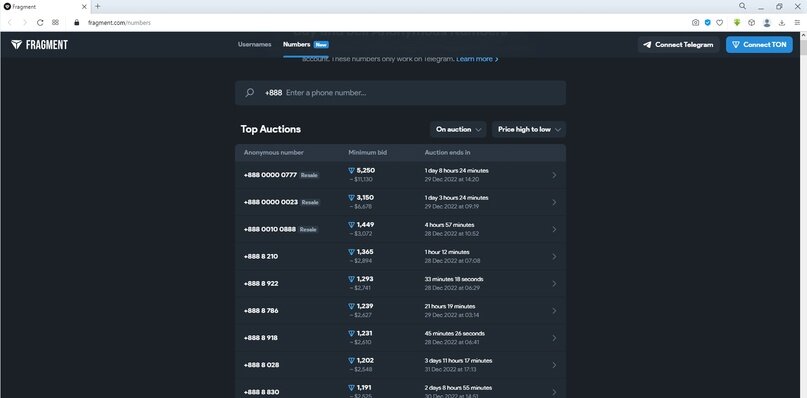Open row arrow for +888 0000 0023
The height and width of the screenshot is (398, 807).
pyautogui.click(x=554, y=202)
